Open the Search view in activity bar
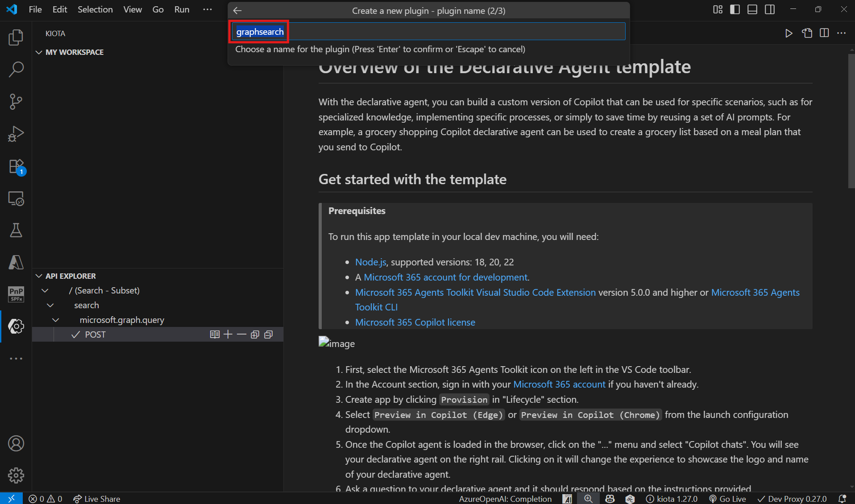 (x=16, y=70)
